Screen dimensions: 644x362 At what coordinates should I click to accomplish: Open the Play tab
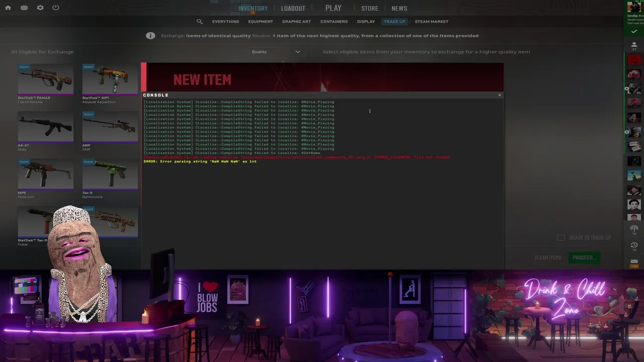[333, 8]
